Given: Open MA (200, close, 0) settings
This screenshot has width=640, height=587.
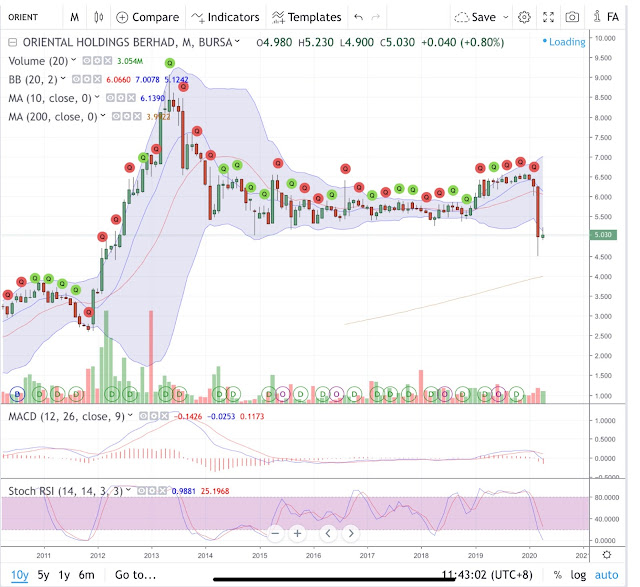Looking at the screenshot, I should [x=127, y=117].
